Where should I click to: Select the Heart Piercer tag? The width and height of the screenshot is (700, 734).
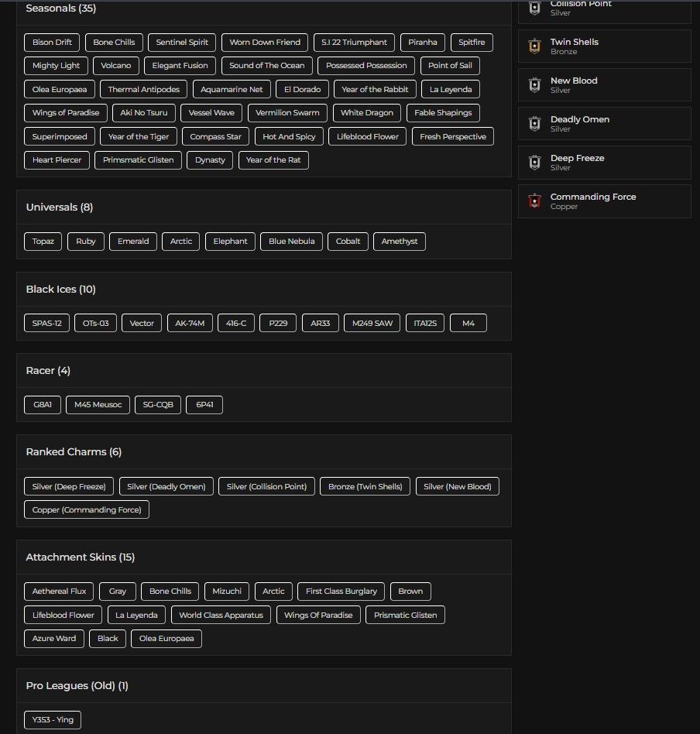coord(57,160)
